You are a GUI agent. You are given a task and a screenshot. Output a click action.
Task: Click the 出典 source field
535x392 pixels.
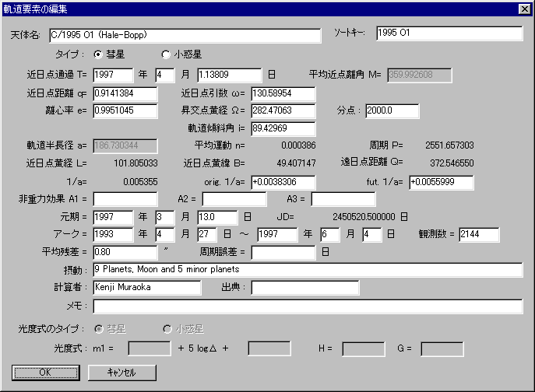point(305,287)
